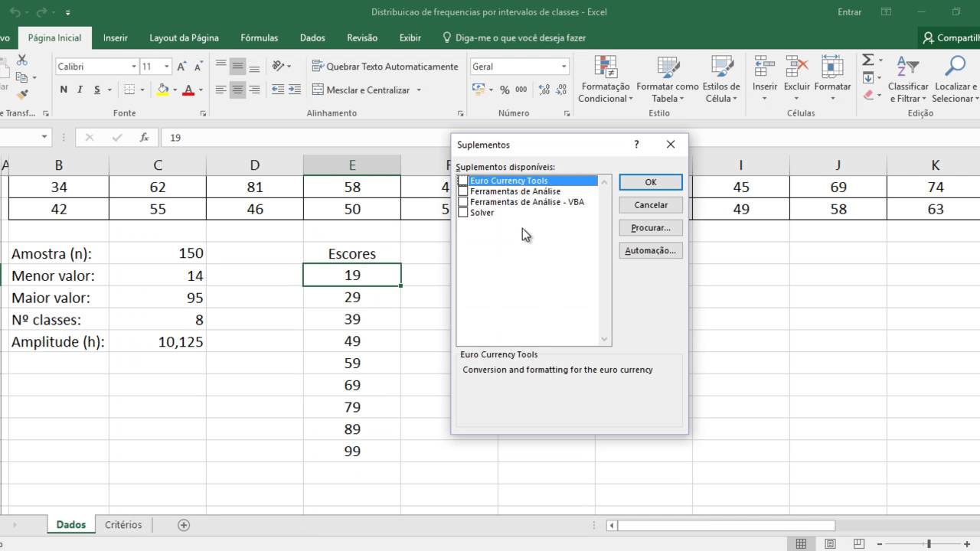Align text to the left

[221, 90]
